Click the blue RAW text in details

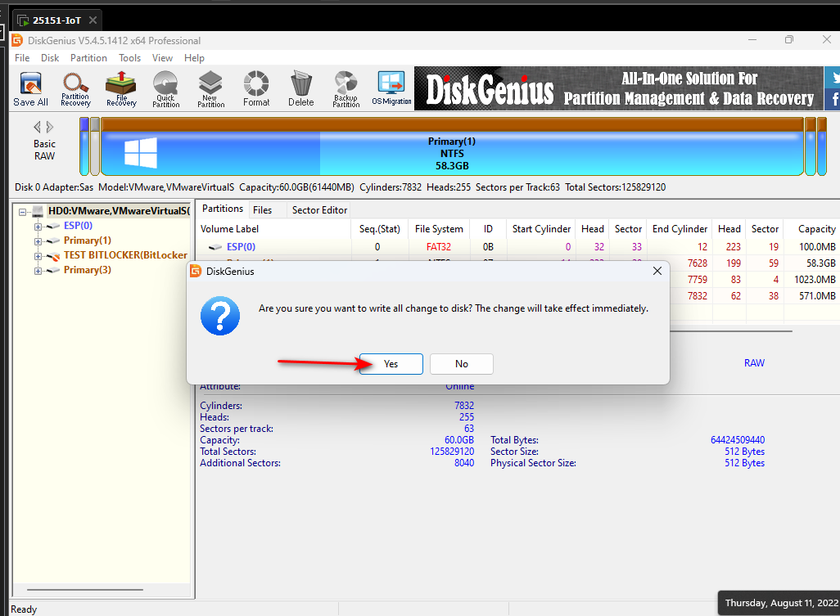(754, 363)
